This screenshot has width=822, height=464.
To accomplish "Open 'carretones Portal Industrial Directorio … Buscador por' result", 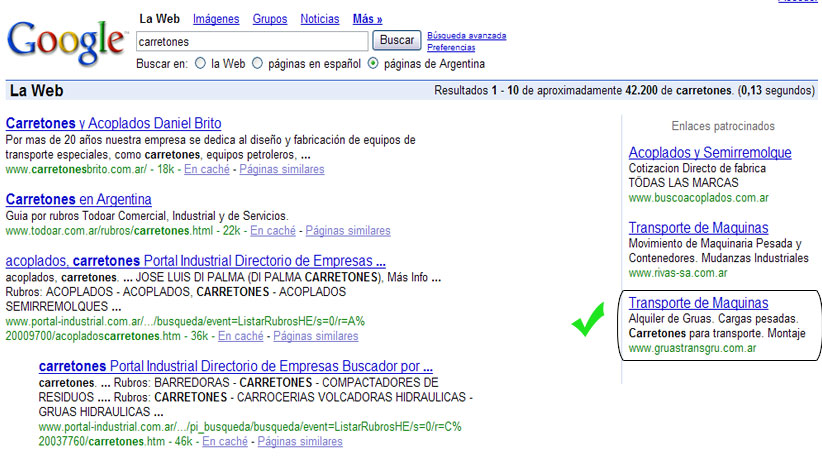I will pyautogui.click(x=236, y=366).
